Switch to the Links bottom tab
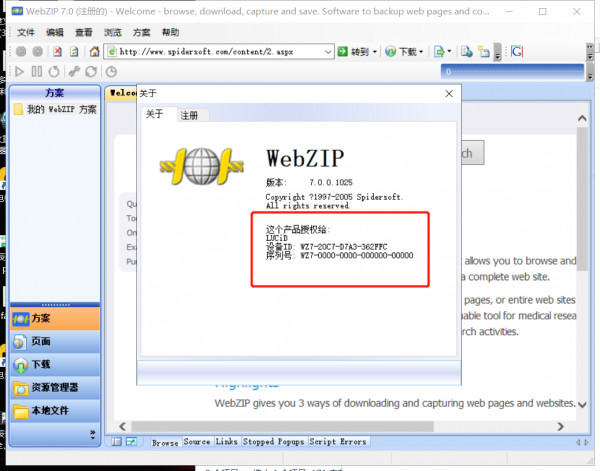 click(227, 442)
